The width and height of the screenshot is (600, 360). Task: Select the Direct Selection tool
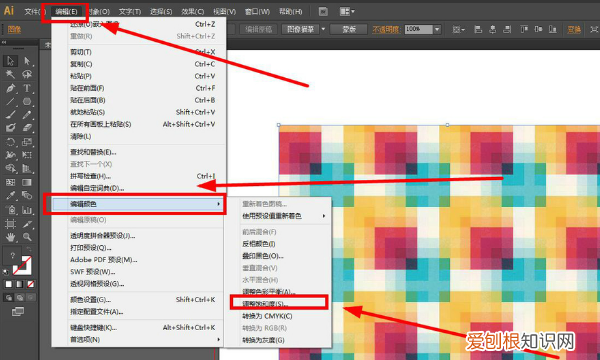[27, 61]
